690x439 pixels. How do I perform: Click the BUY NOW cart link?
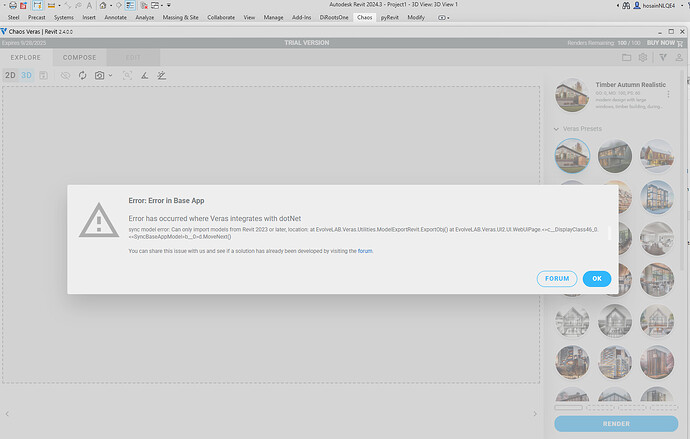point(663,43)
